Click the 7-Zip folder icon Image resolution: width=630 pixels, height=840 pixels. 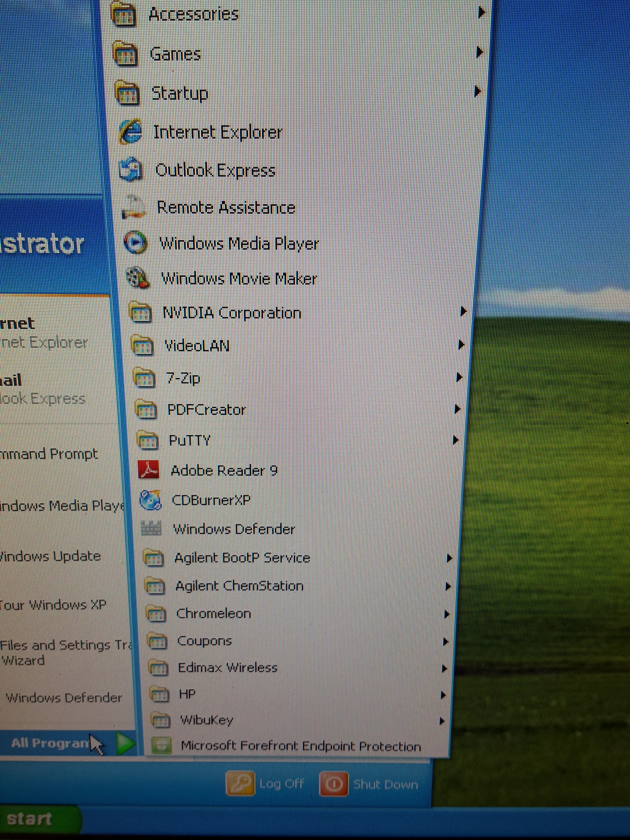point(144,378)
